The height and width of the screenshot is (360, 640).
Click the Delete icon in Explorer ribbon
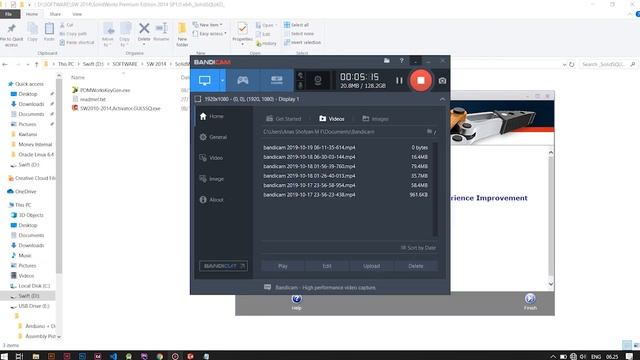pyautogui.click(x=144, y=32)
